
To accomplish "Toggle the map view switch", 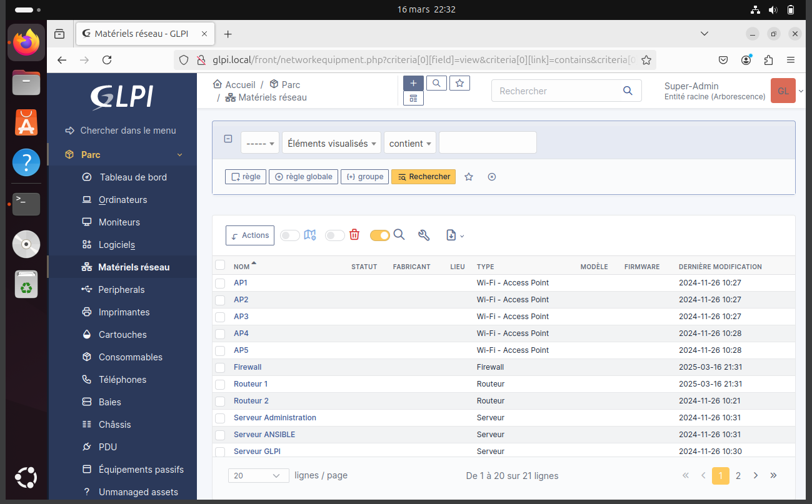I will 290,235.
